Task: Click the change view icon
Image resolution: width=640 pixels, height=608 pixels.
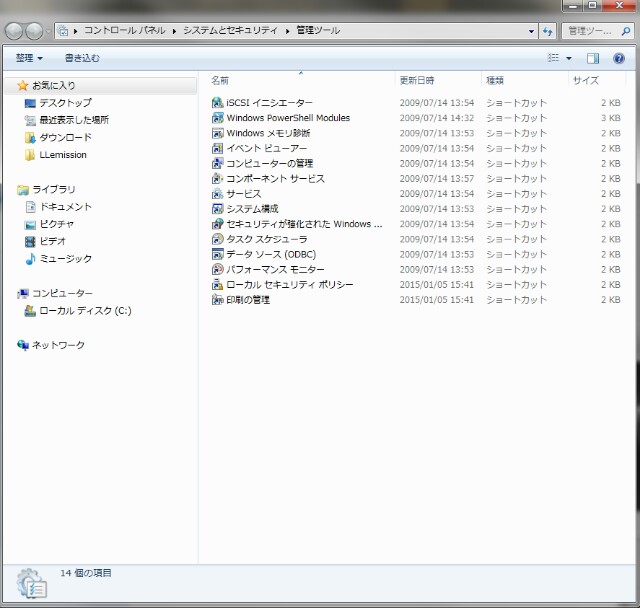Action: pos(553,58)
